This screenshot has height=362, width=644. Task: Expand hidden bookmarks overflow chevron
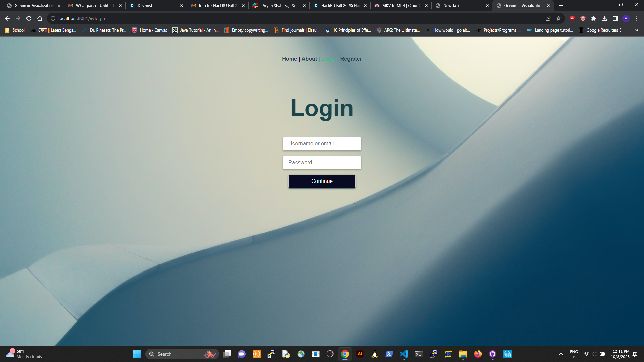636,30
